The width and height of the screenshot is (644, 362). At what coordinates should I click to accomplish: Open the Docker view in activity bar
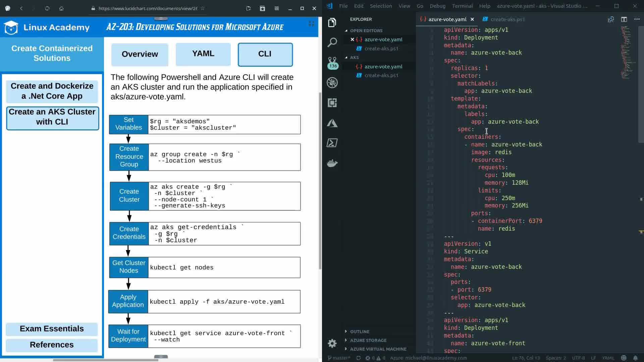tap(332, 163)
